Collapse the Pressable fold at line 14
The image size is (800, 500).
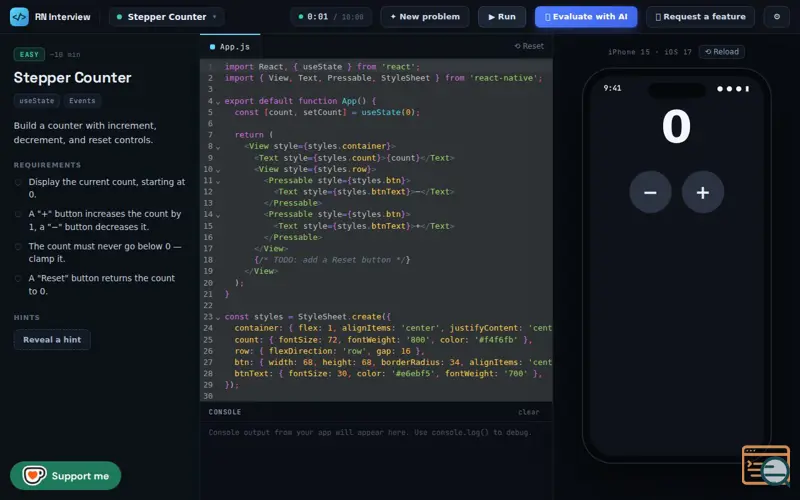[x=218, y=215]
